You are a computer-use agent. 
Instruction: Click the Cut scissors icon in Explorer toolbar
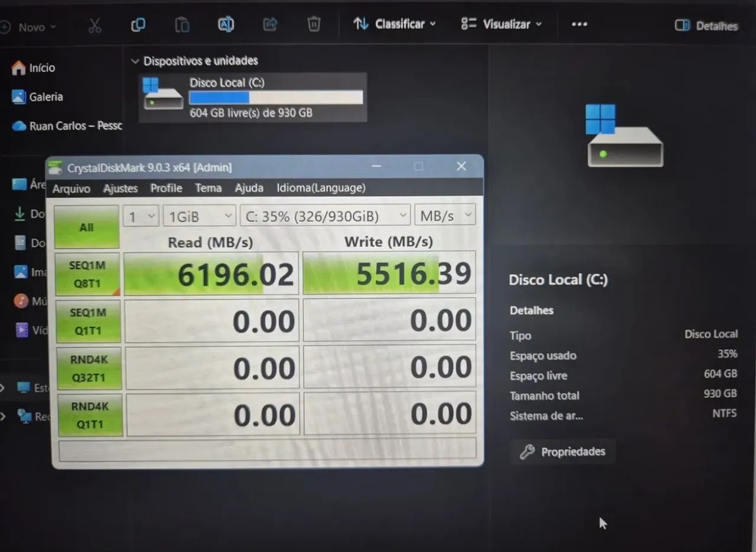pos(94,25)
